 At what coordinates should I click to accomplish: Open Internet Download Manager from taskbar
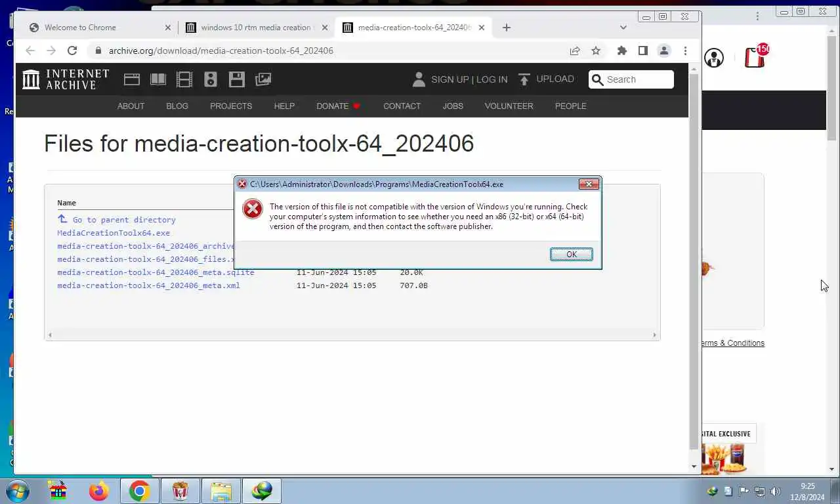coord(262,491)
